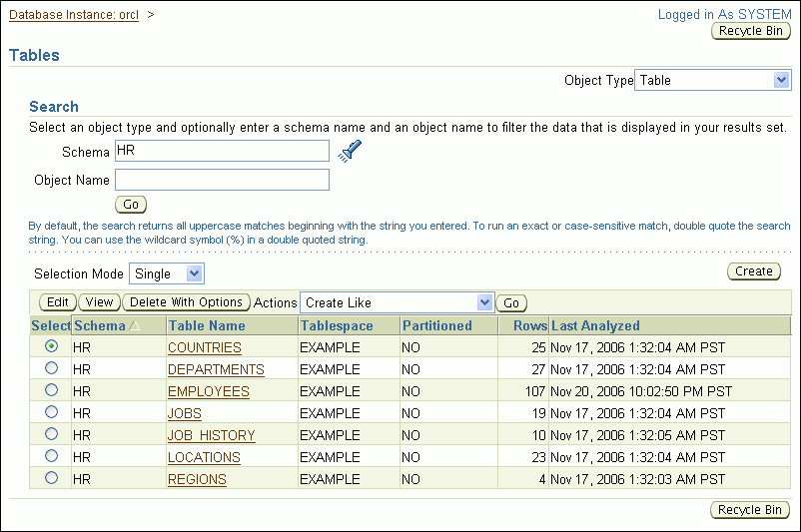Viewport: 801px width, 532px height.
Task: Click the Schema input field
Action: [x=222, y=151]
